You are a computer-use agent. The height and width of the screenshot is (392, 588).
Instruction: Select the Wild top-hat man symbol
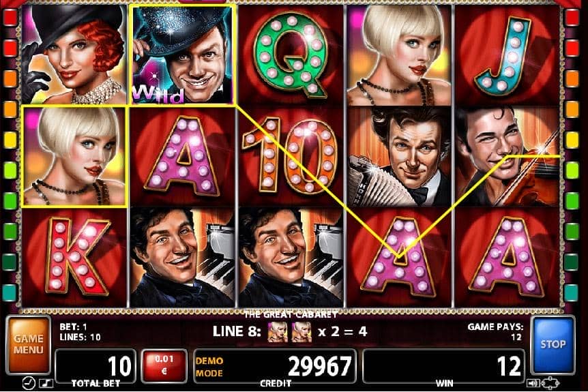(x=182, y=55)
